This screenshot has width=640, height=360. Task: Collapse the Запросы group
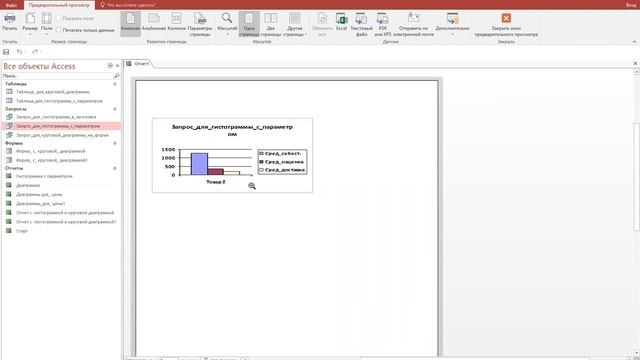point(115,109)
